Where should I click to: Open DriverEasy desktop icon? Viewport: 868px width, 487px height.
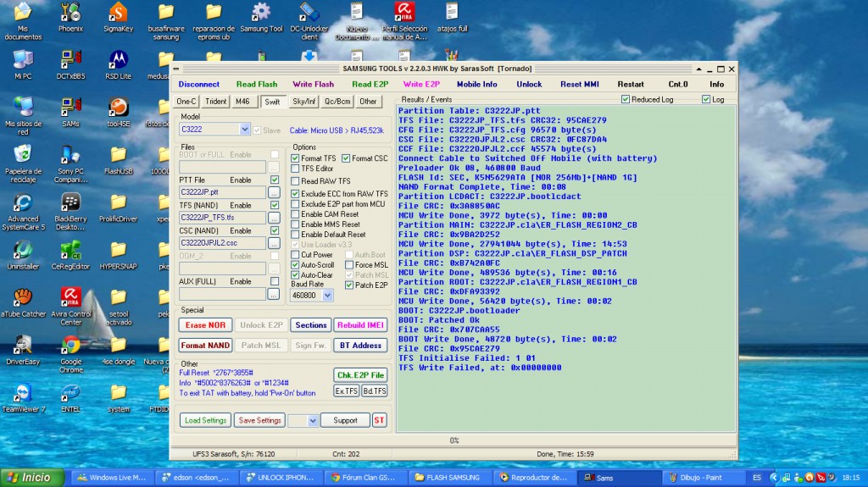23,351
